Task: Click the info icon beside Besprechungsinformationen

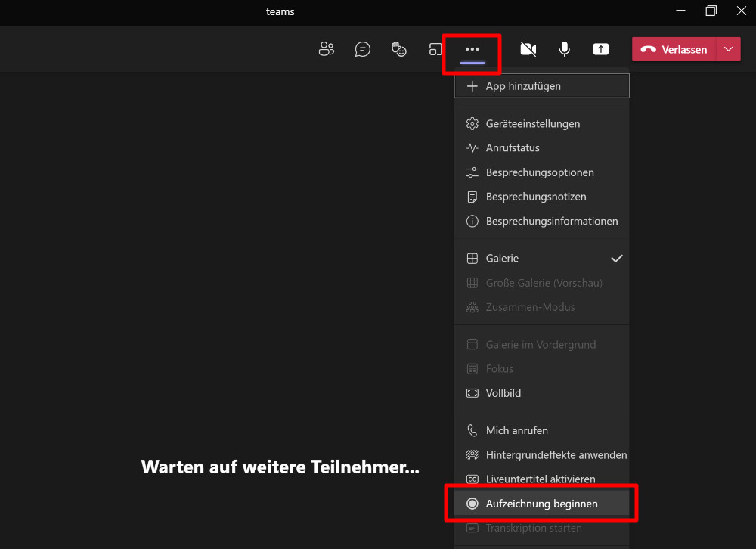Action: (472, 221)
